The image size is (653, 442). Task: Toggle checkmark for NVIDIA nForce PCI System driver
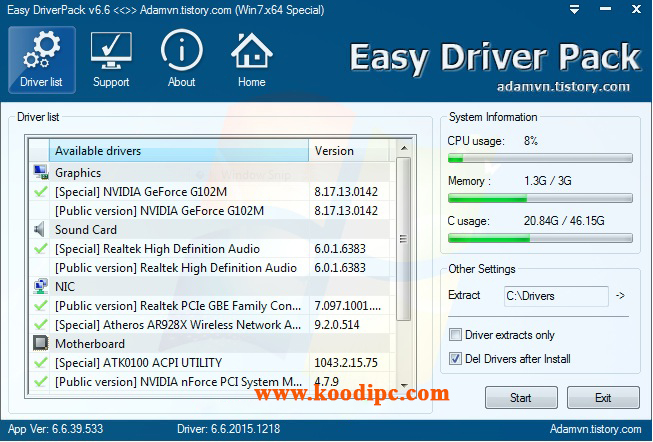pos(40,382)
